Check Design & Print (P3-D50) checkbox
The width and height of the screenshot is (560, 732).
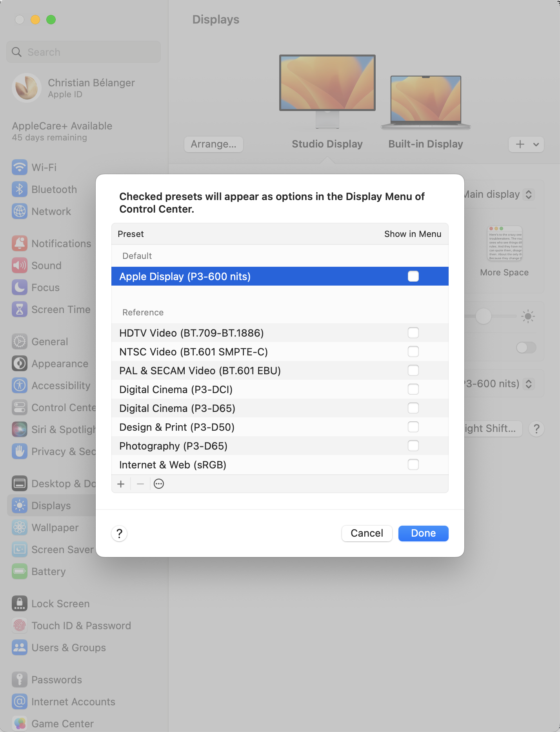[x=413, y=427]
